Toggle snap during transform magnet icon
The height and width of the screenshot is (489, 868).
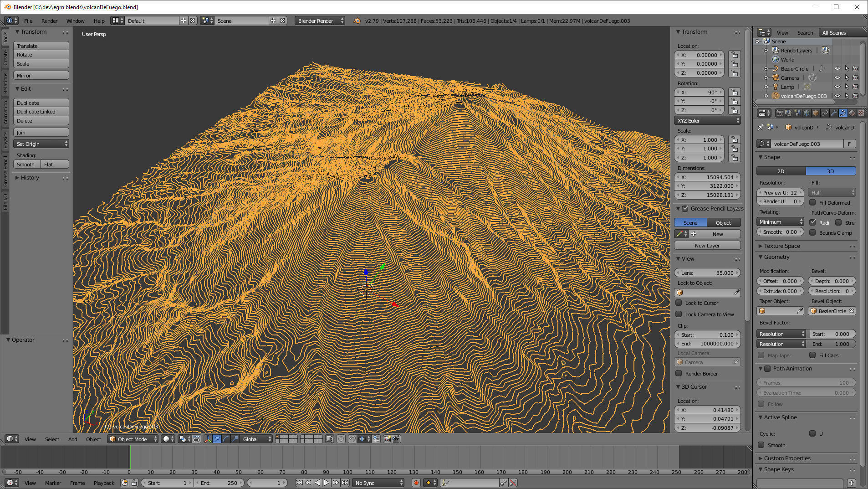(352, 439)
